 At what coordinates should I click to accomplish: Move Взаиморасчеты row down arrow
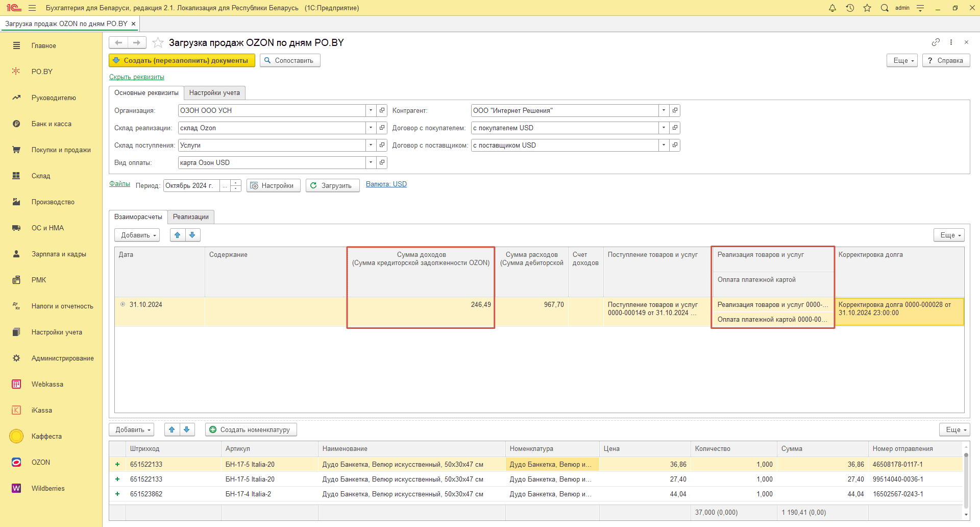pyautogui.click(x=192, y=235)
